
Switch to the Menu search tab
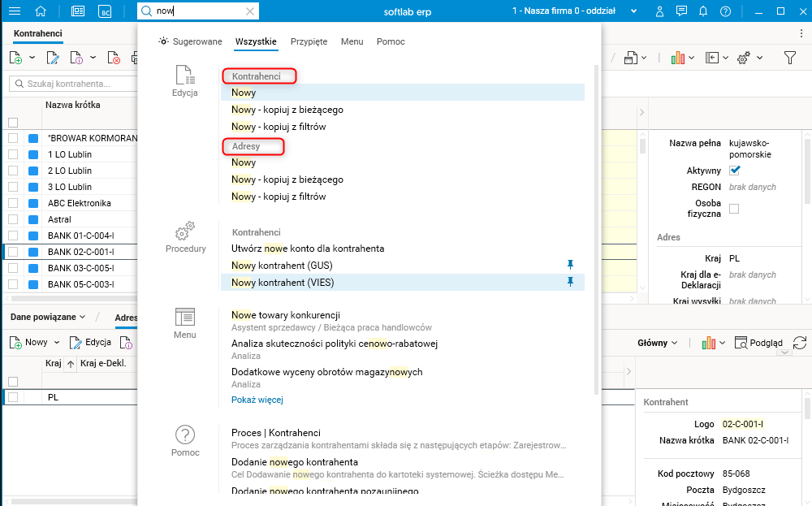pos(352,41)
